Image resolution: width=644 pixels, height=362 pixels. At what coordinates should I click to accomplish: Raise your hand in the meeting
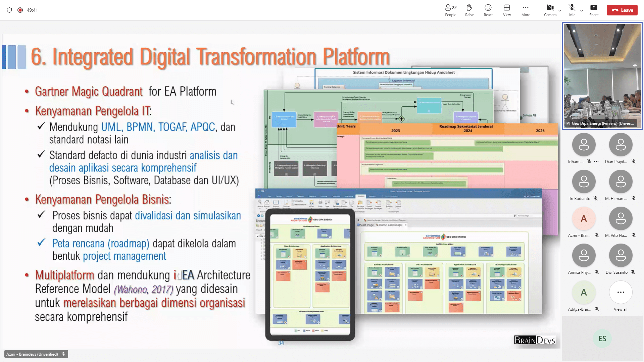tap(469, 10)
